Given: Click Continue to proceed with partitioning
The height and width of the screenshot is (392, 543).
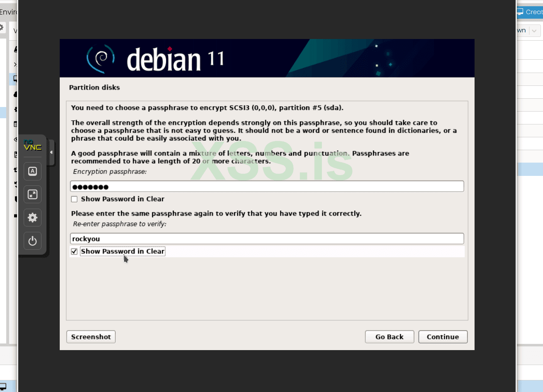Looking at the screenshot, I should click(x=443, y=337).
